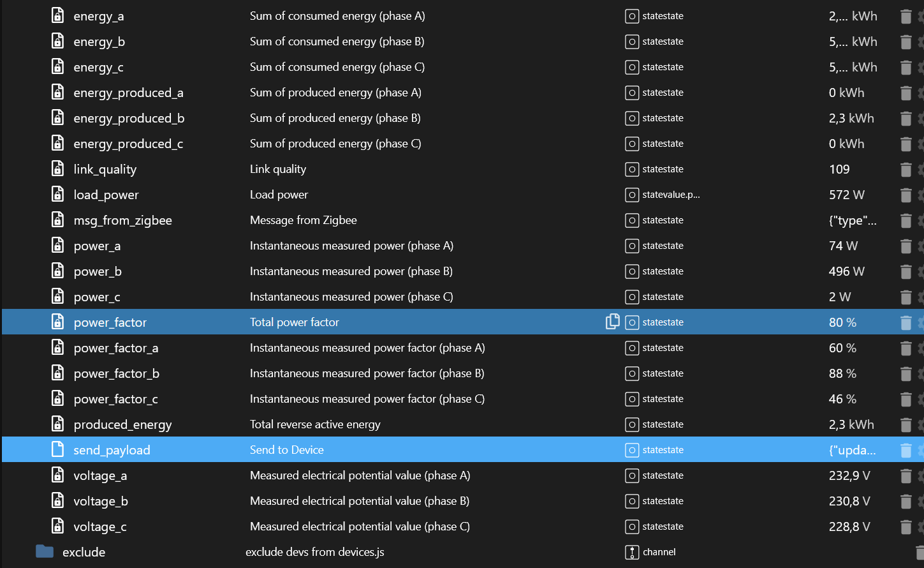Screen dimensions: 924x568
Task: Click "Link quality" description text
Action: pos(278,169)
